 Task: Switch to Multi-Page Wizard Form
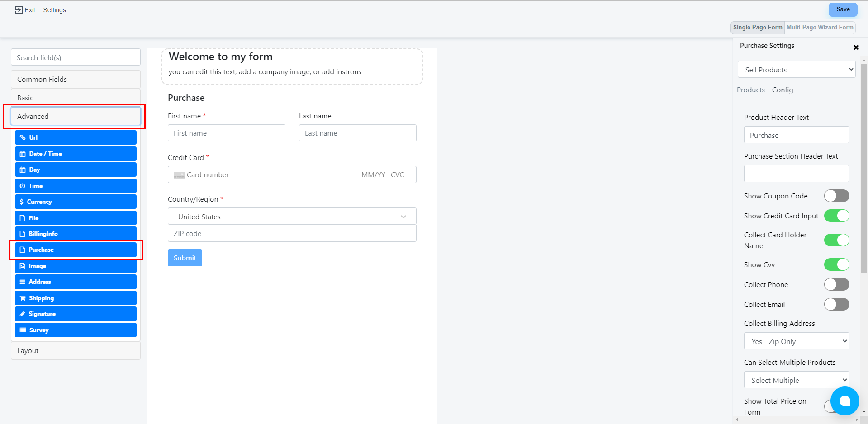820,27
